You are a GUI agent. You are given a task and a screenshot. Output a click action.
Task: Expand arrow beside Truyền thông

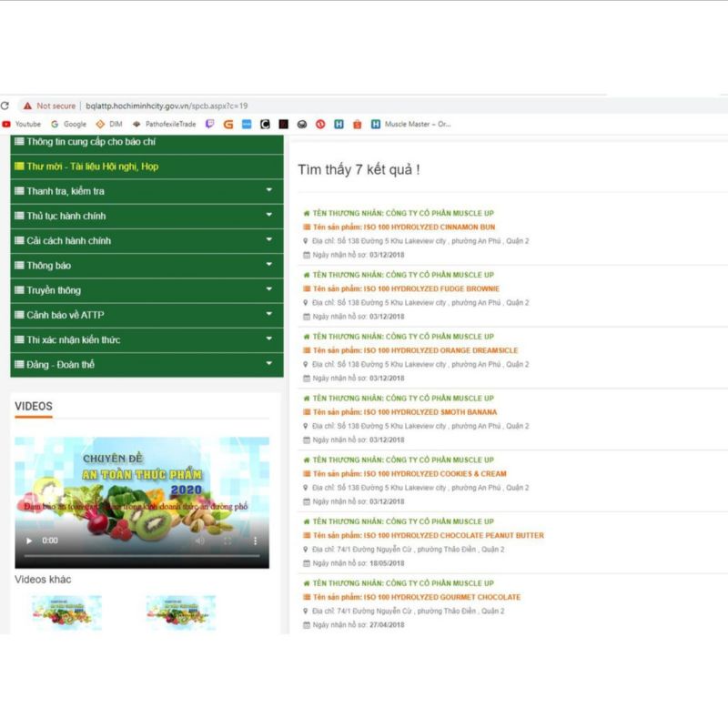(x=269, y=288)
